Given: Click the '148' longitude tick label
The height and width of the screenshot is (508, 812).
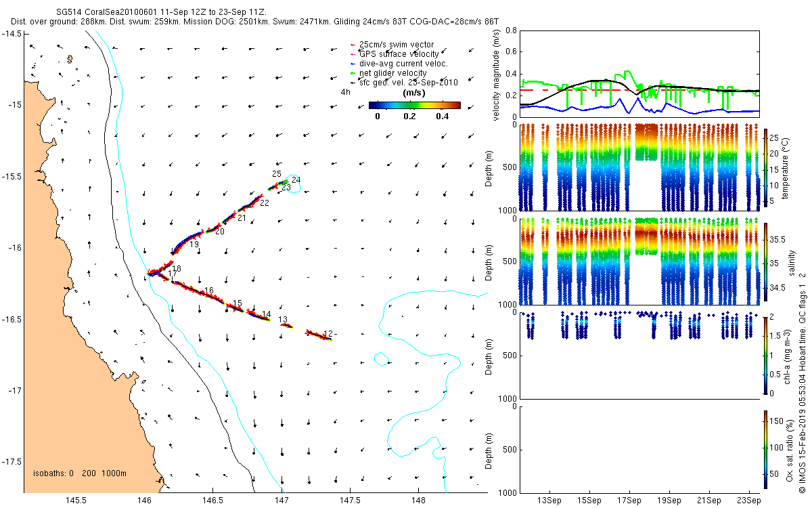Looking at the screenshot, I should (418, 500).
